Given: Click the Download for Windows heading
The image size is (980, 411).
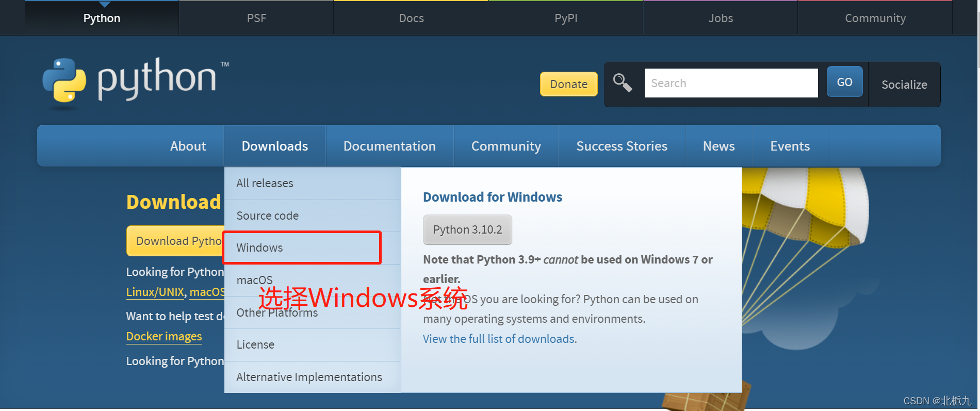Looking at the screenshot, I should click(x=493, y=197).
